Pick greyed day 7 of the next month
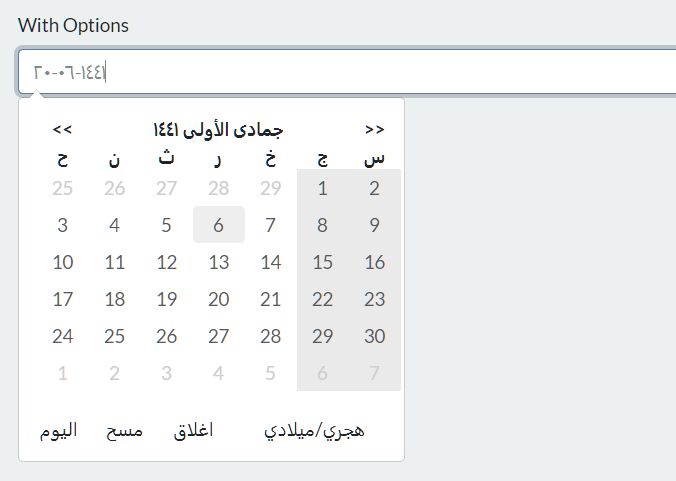This screenshot has width=676, height=481. click(374, 373)
